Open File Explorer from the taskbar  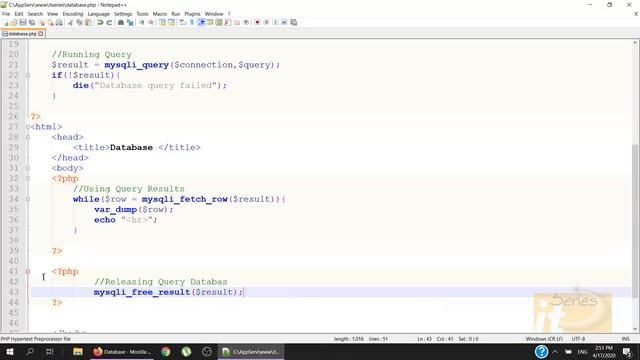(78, 351)
